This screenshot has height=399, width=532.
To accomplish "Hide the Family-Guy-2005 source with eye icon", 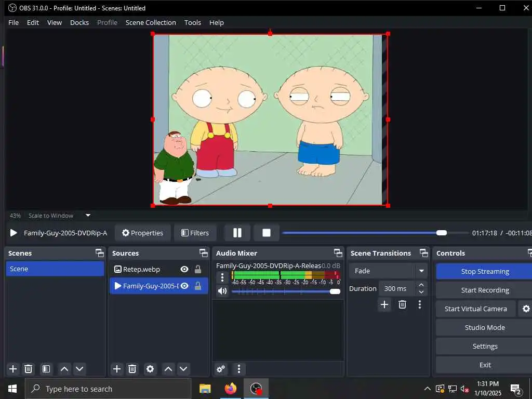I will pos(184,286).
